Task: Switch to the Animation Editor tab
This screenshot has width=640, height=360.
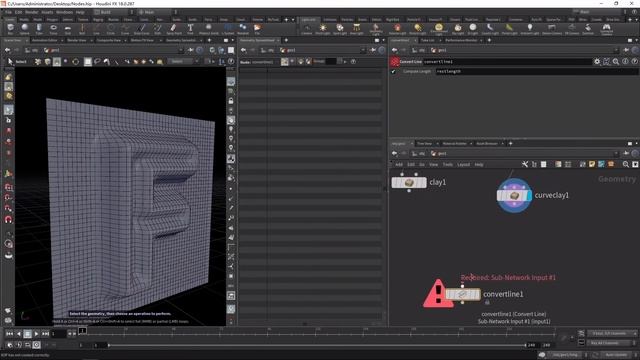Action: [x=44, y=40]
